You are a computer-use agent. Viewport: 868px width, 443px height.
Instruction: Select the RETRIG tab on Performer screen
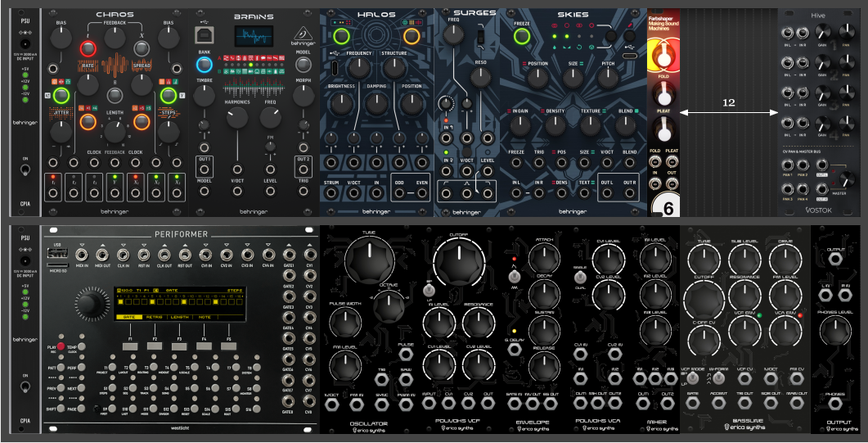(x=155, y=317)
